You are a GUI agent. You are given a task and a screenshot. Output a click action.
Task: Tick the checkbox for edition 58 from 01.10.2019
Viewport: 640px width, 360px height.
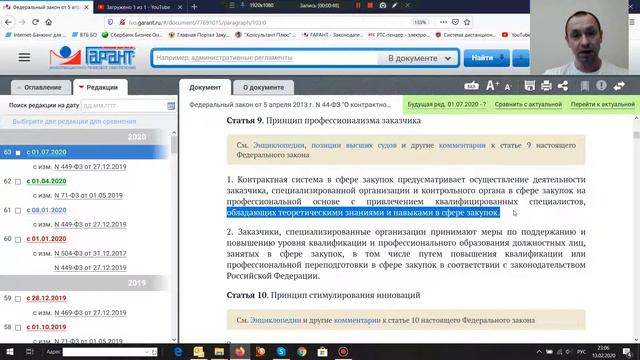18,328
